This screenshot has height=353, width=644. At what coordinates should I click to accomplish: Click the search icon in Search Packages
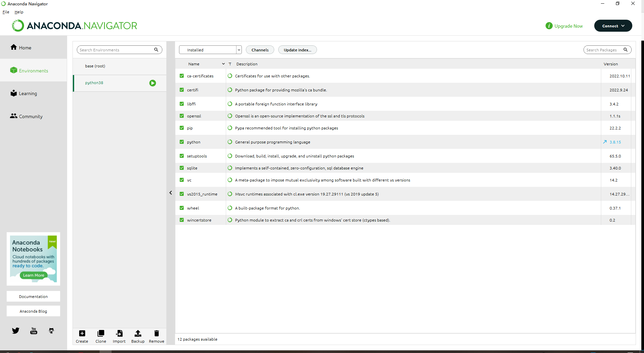625,50
